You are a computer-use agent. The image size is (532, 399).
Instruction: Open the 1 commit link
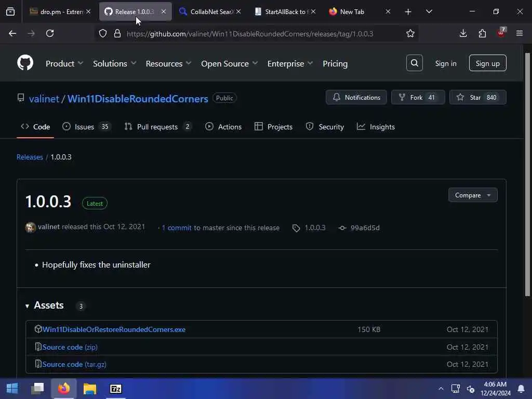177,228
